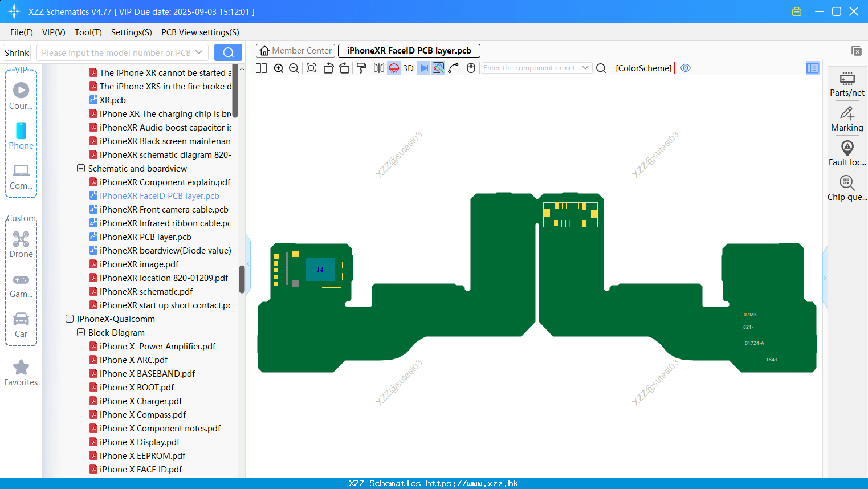Toggle the red highlight lamp tool
868x489 pixels.
point(394,68)
